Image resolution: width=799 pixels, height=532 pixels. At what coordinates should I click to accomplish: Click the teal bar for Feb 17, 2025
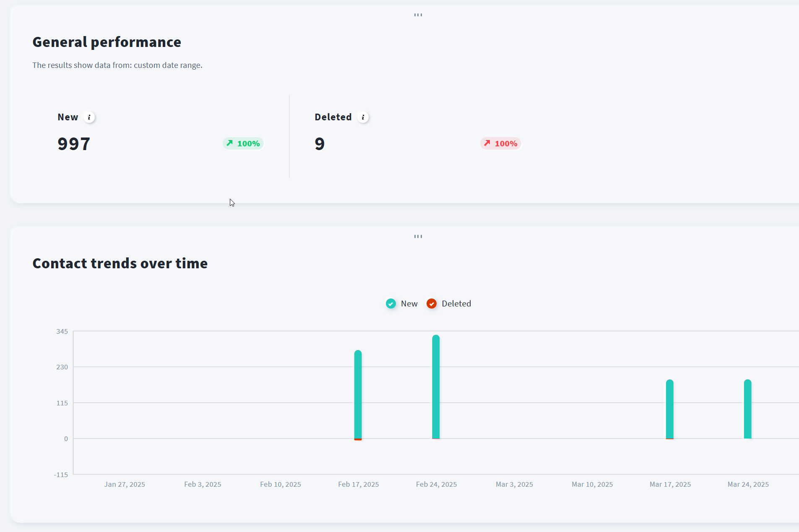tap(358, 394)
